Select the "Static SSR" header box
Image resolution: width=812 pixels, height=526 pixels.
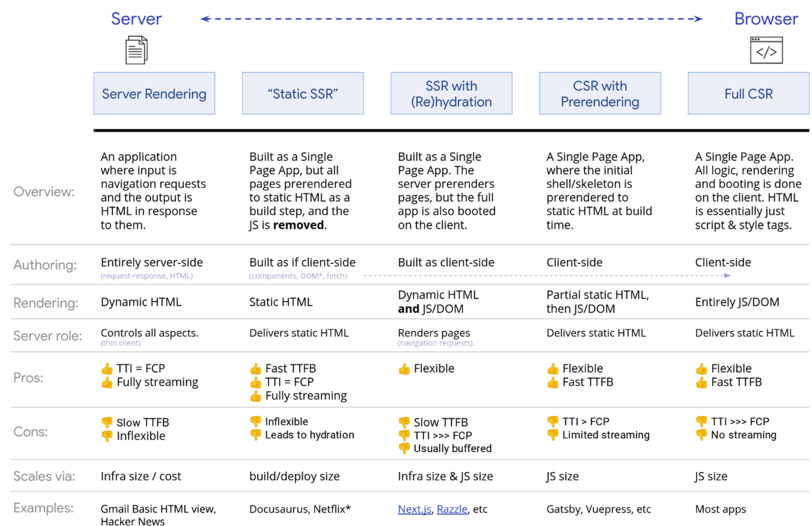303,94
